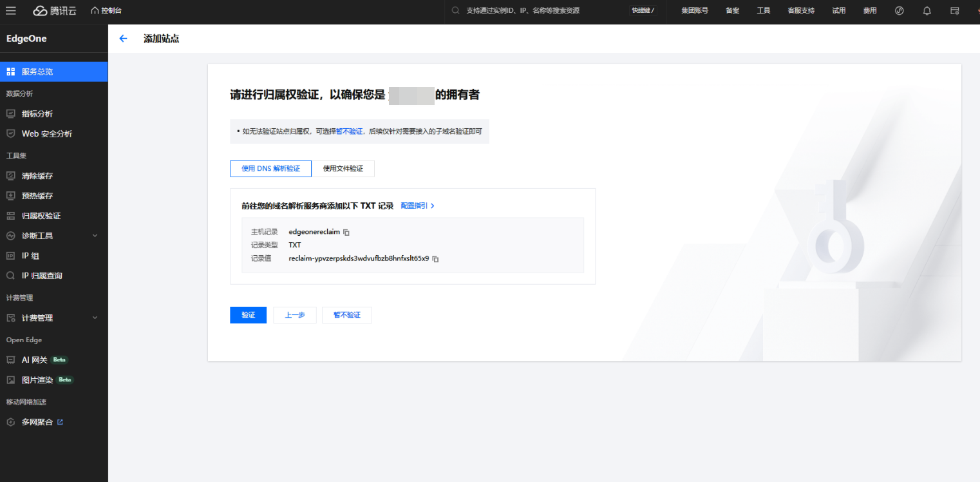Open the notification bell
Image resolution: width=980 pixels, height=482 pixels.
927,10
